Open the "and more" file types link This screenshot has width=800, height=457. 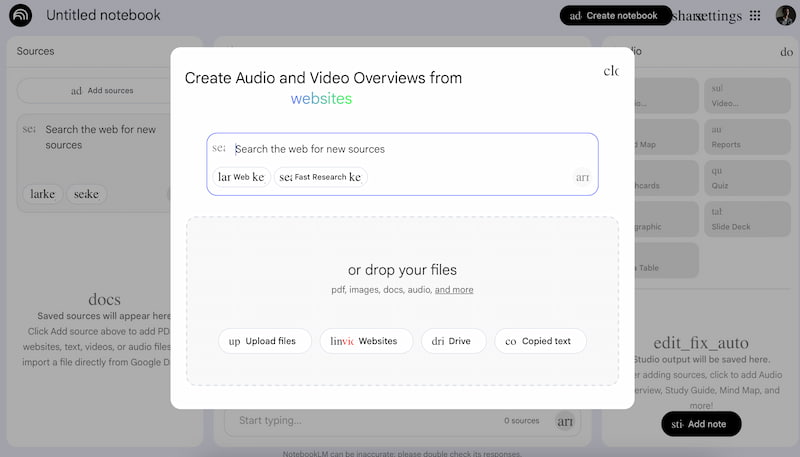(454, 290)
